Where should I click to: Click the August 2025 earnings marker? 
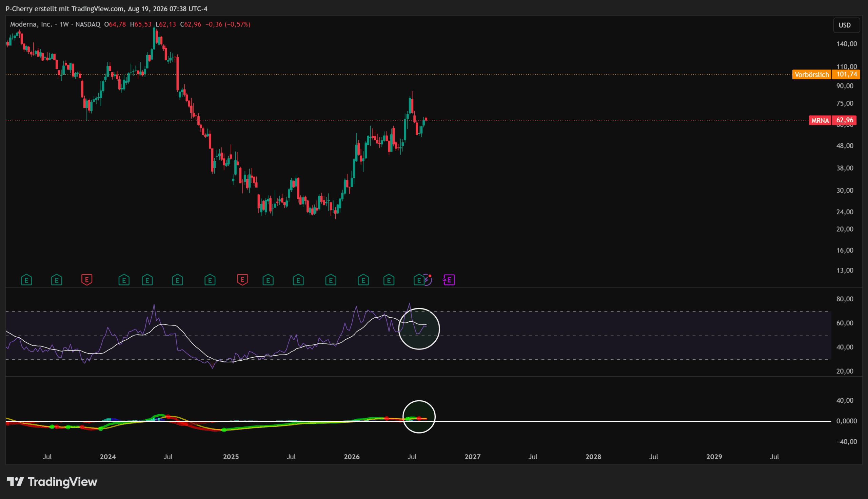point(298,280)
